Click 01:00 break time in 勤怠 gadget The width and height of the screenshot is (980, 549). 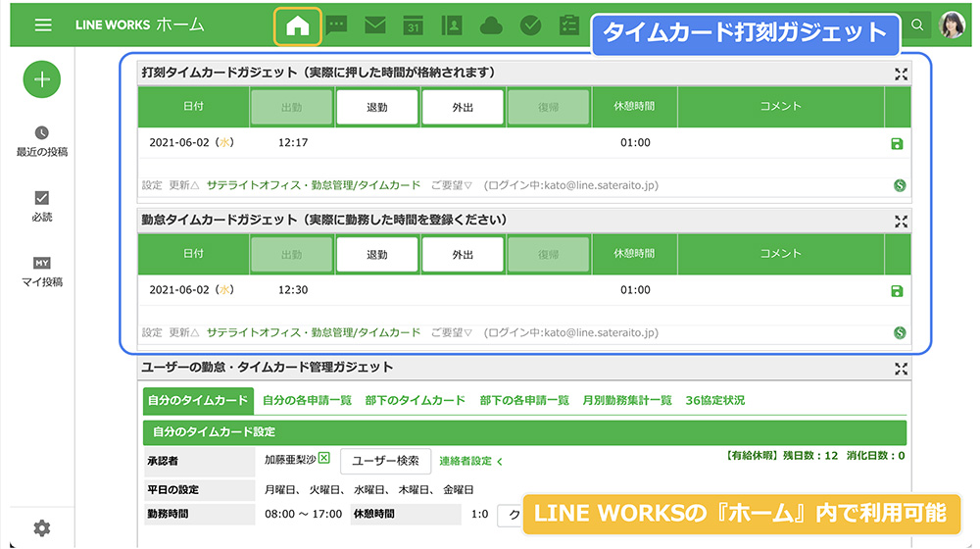tap(635, 290)
